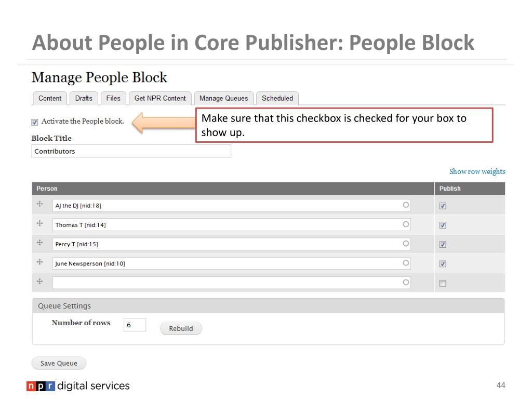This screenshot has width=532, height=399.
Task: Open the Manage Queues tab
Action: click(224, 98)
